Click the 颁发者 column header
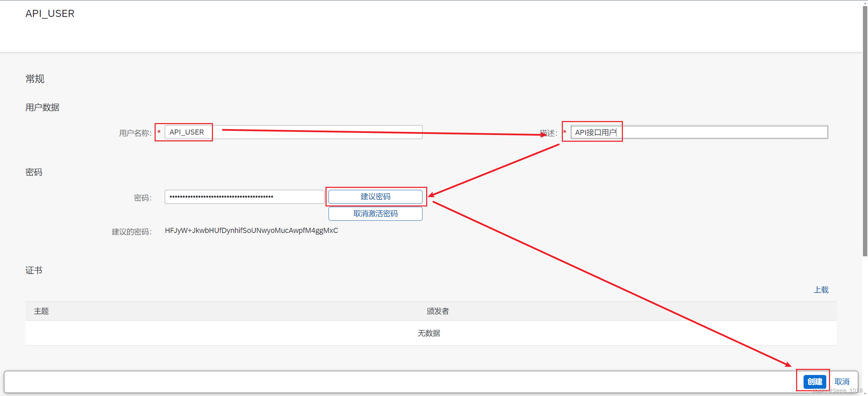The height and width of the screenshot is (396, 868). pyautogui.click(x=437, y=311)
